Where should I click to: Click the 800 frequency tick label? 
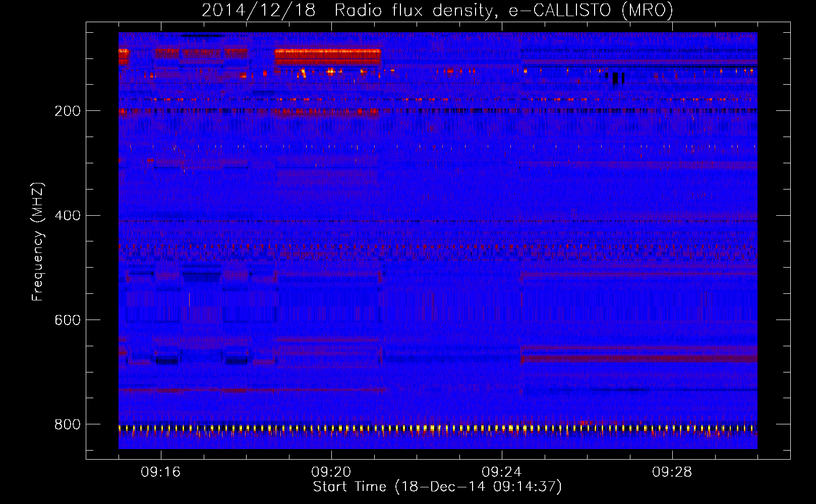pyautogui.click(x=68, y=425)
